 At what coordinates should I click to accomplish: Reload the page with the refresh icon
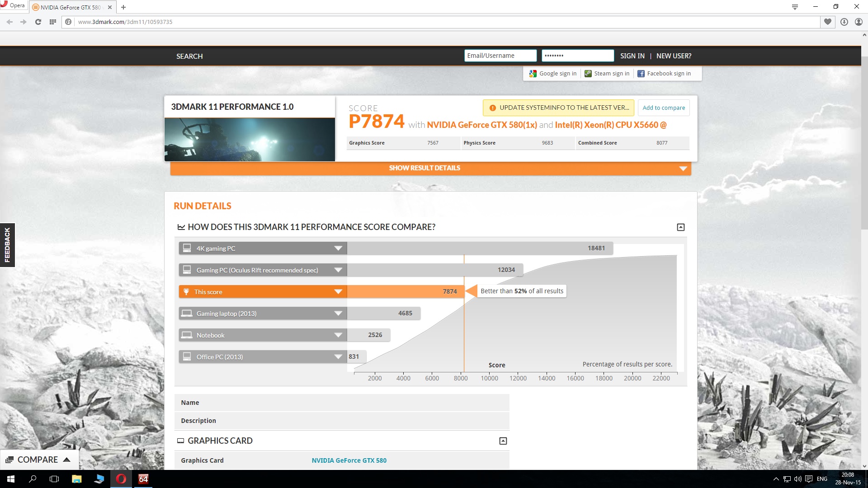click(x=38, y=22)
